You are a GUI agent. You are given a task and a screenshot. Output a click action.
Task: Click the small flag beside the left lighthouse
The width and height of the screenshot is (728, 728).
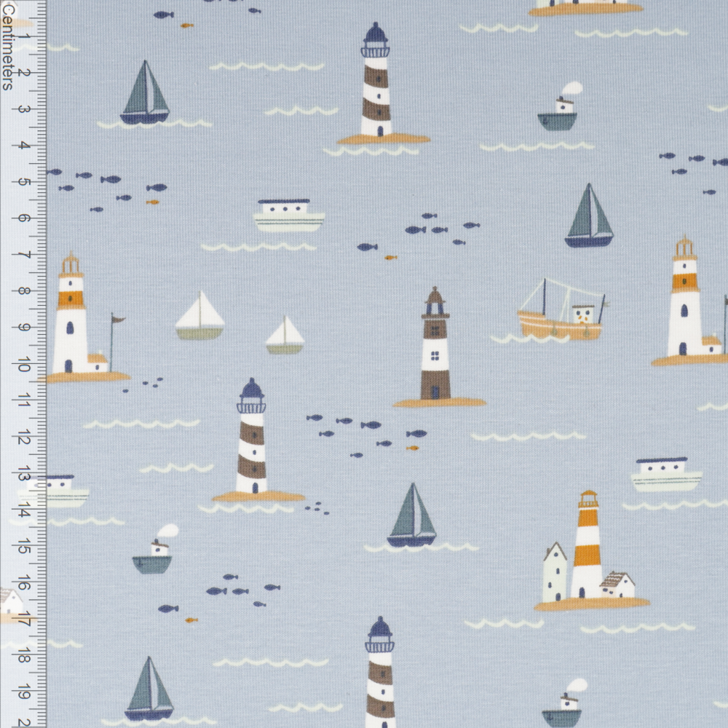pos(116,320)
